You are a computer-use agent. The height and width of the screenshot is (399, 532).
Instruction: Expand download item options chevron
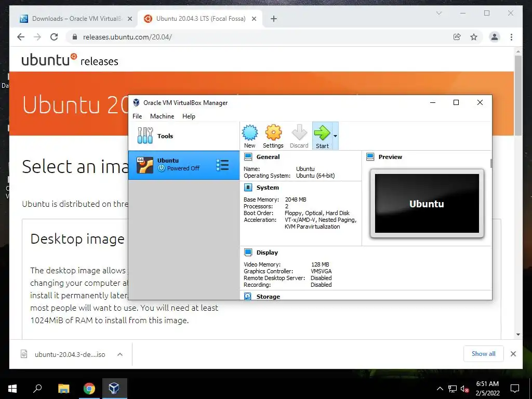[120, 354]
